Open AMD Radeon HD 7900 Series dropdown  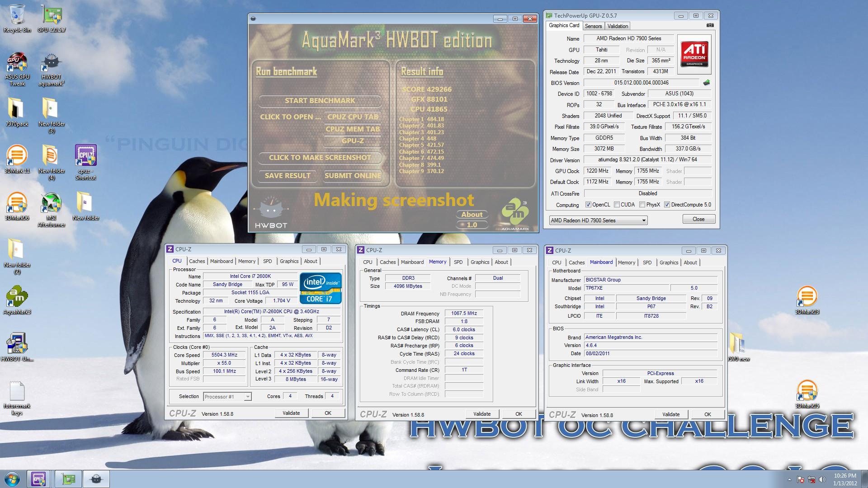tap(598, 221)
